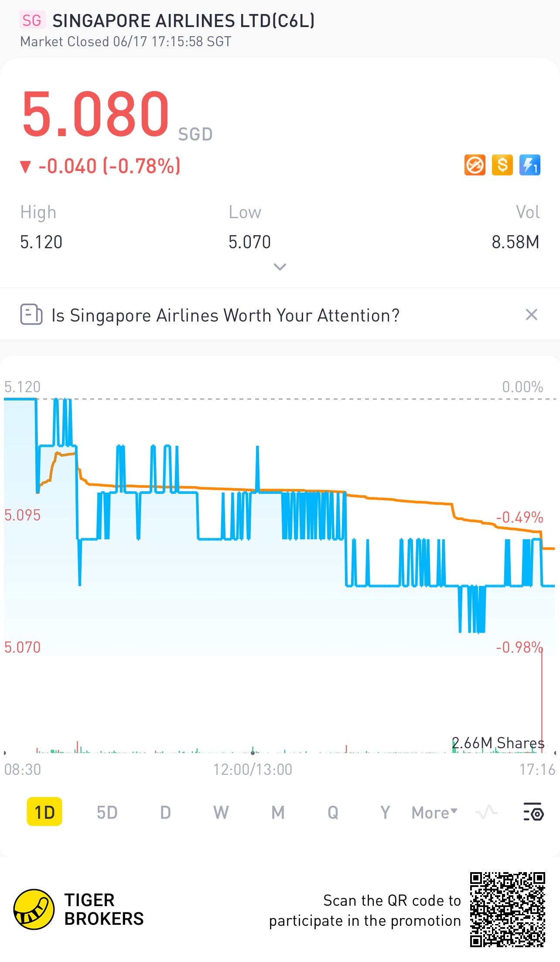560x962 pixels.
Task: Dismiss the Singapore Airlines news banner
Action: pos(531,315)
